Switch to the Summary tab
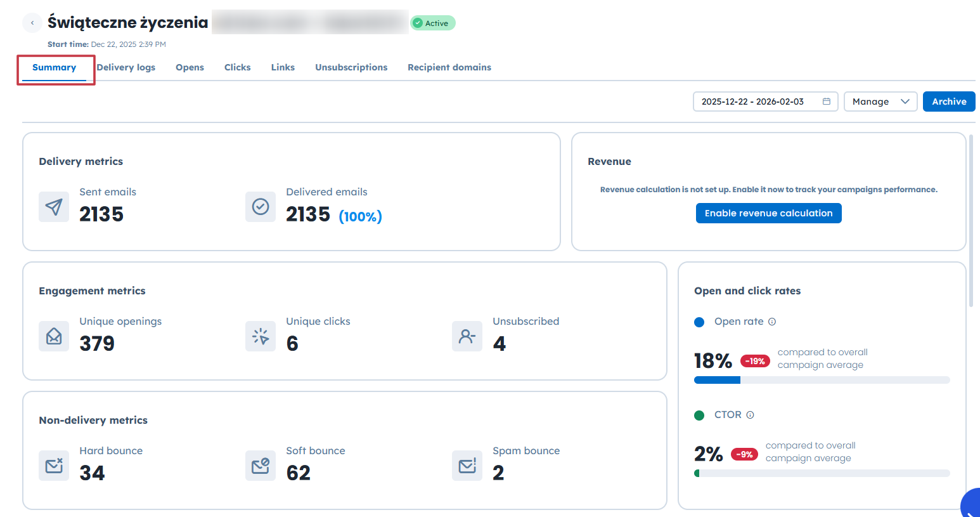 tap(54, 67)
